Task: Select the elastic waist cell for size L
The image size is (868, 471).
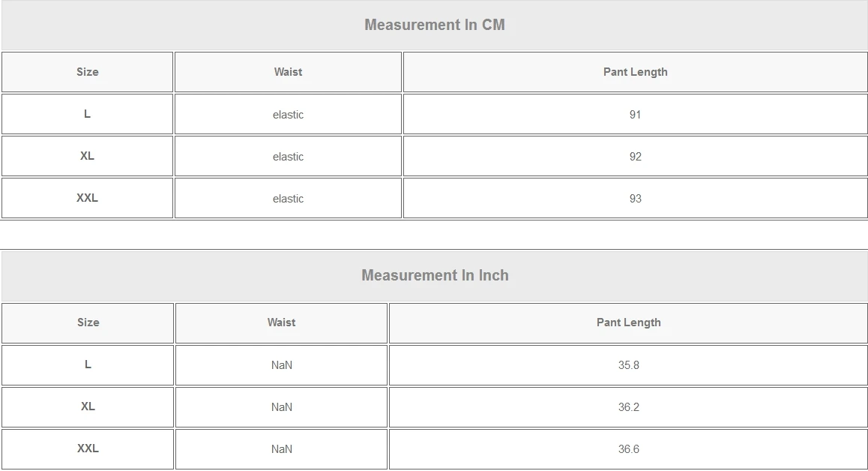Action: (x=288, y=115)
